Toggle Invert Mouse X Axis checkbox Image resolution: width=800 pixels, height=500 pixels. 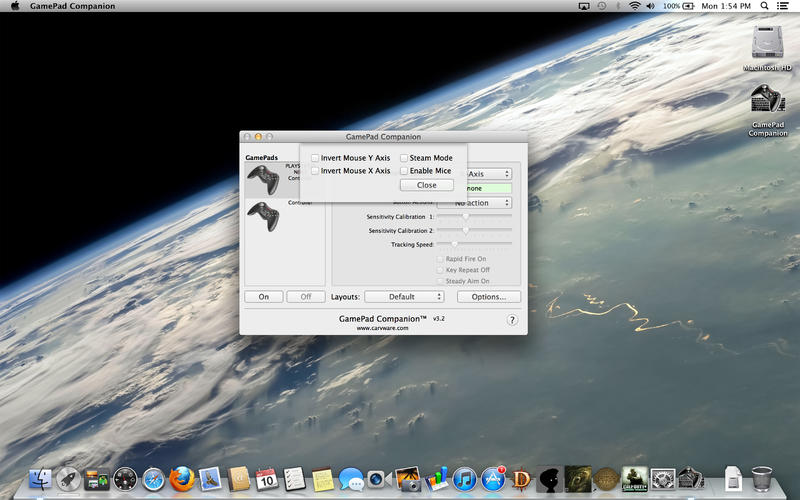(315, 171)
